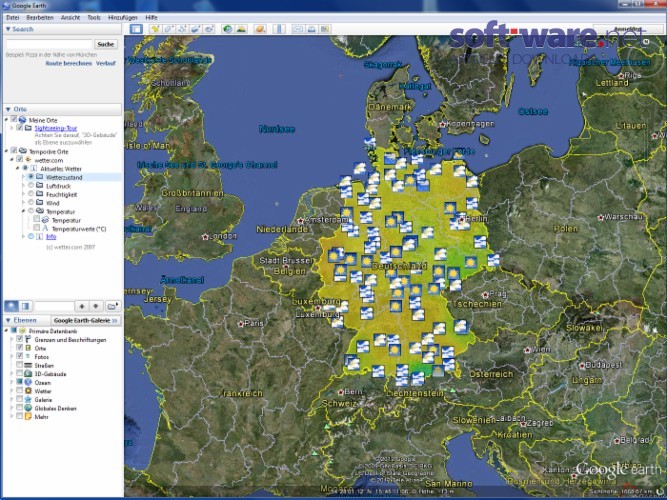Select the Wind radio button

(31, 203)
